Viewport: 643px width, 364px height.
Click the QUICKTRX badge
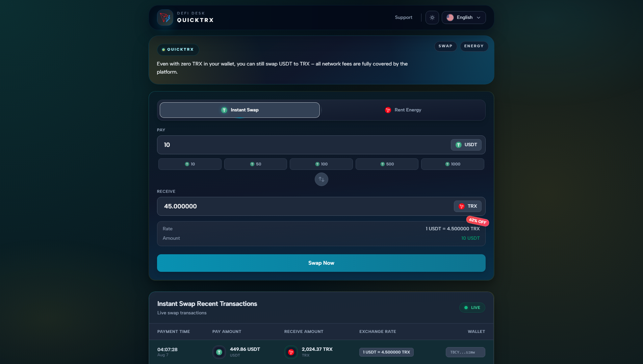tap(178, 50)
